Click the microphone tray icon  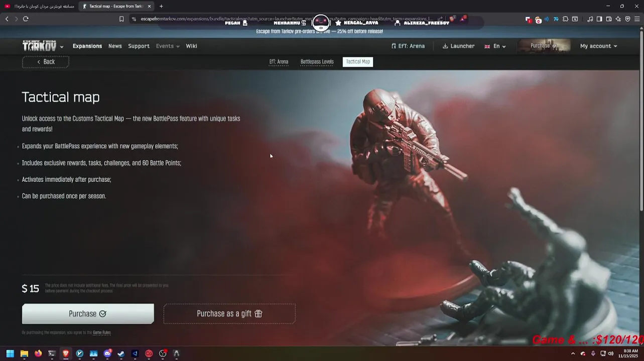(x=593, y=353)
